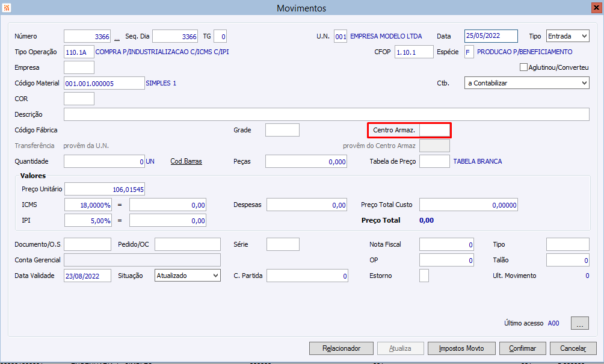
Task: Focus the Descrição text field
Action: point(327,114)
